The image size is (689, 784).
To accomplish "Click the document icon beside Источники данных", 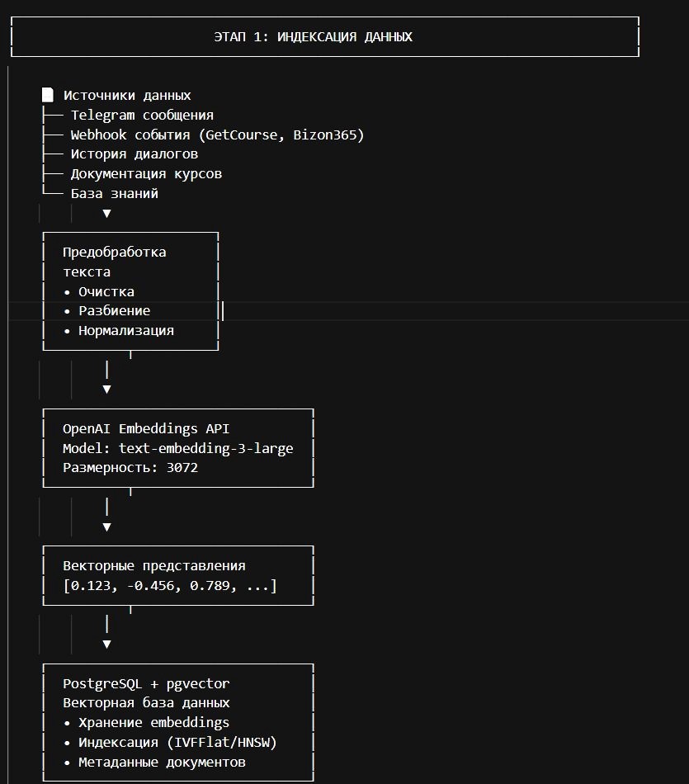I will pyautogui.click(x=48, y=95).
